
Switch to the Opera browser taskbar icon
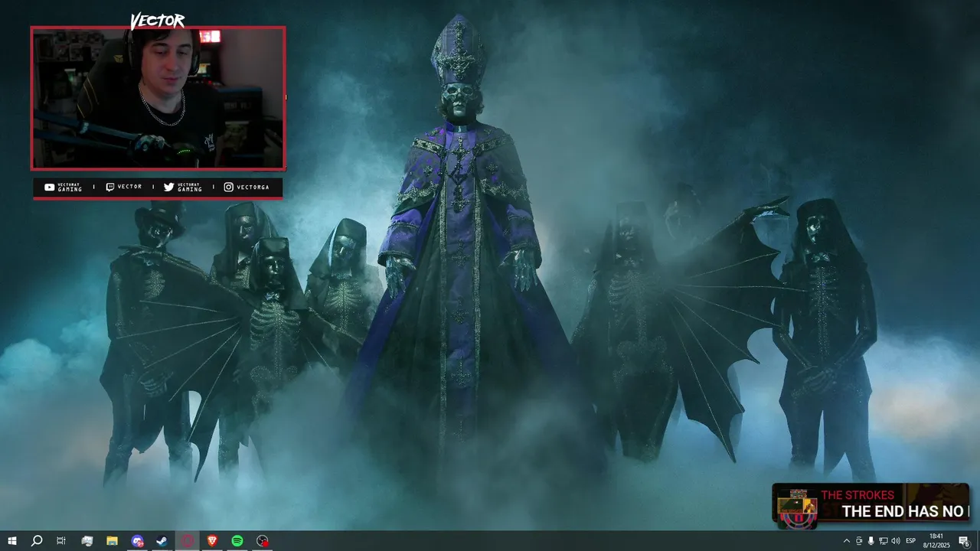(x=188, y=541)
